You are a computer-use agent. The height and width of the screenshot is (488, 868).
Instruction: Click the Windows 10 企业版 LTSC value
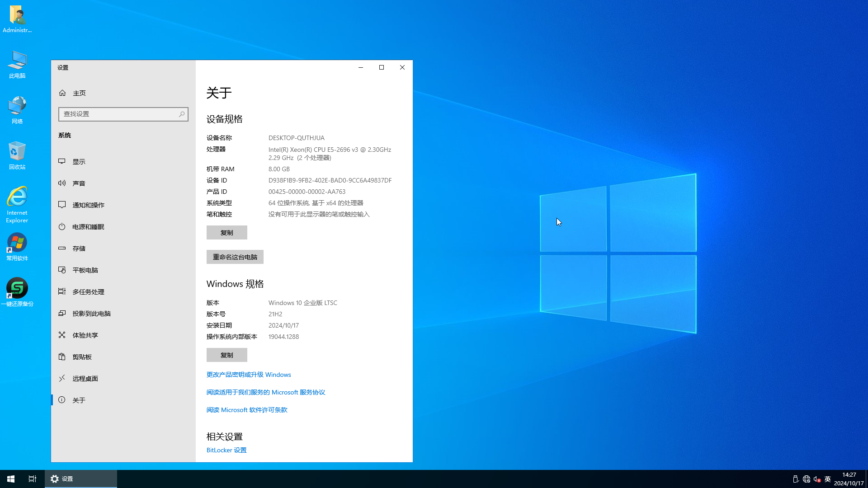(303, 303)
